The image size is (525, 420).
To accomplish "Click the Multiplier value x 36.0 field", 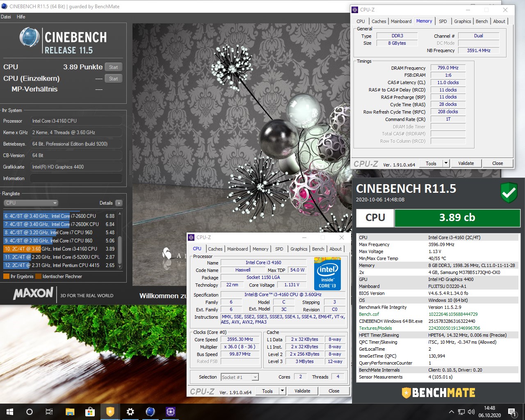I will pyautogui.click(x=240, y=347).
